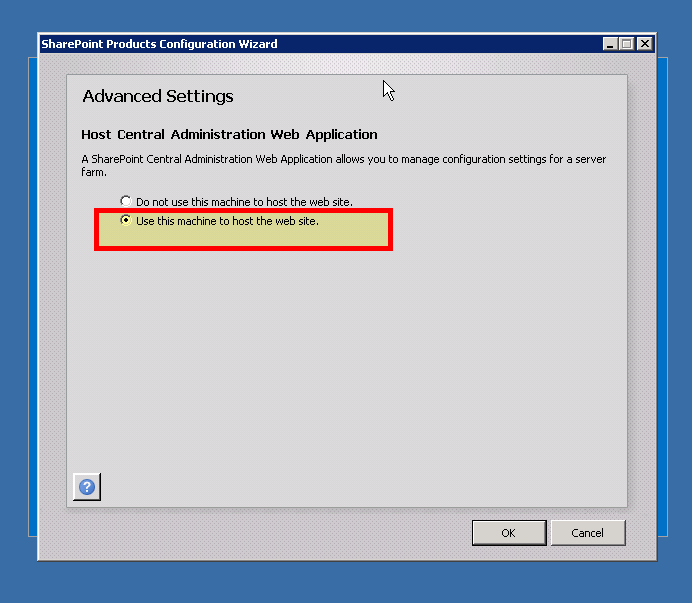692x603 pixels.
Task: Click the Cancel button
Action: (x=588, y=533)
